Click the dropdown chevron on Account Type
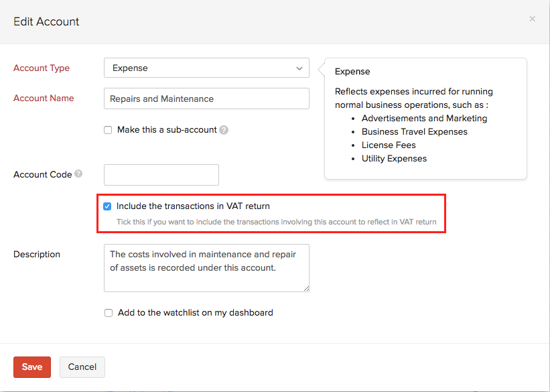The height and width of the screenshot is (392, 550). tap(299, 68)
